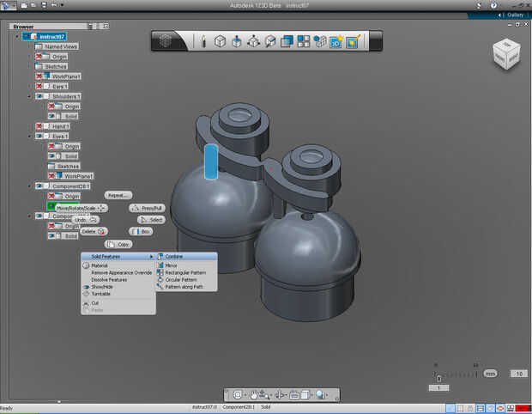
Task: Select Circular Pattern in the submenu
Action: pos(180,279)
